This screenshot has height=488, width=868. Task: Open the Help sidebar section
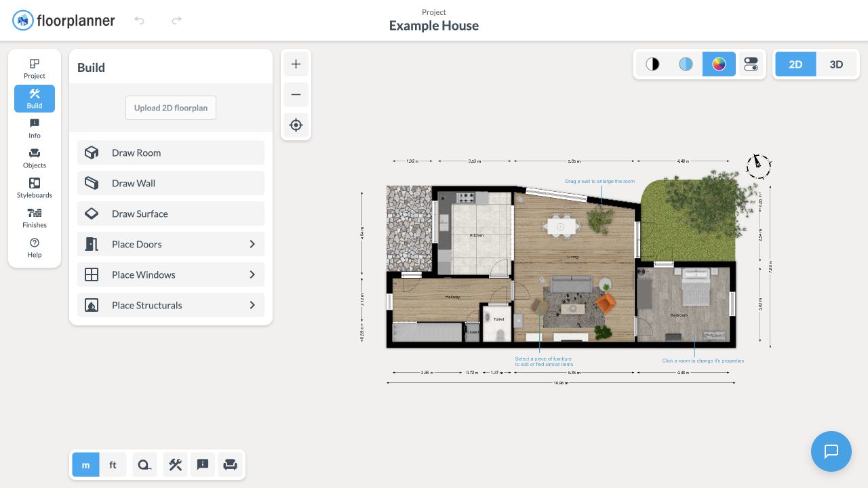point(35,247)
